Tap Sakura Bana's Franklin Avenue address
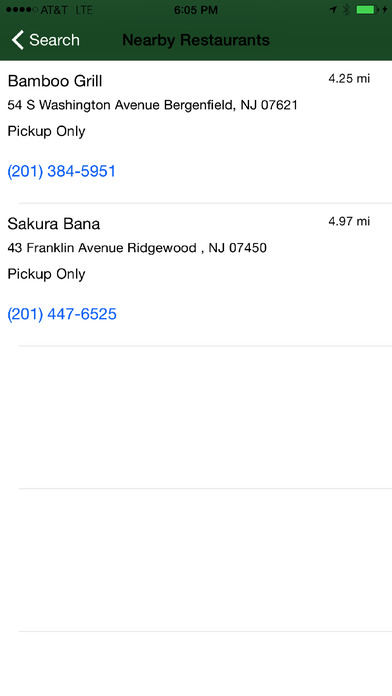The height and width of the screenshot is (696, 392). tap(137, 248)
